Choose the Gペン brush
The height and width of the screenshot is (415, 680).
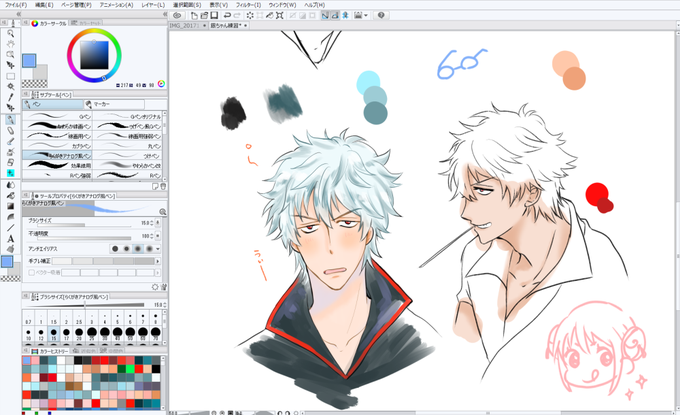click(x=57, y=116)
